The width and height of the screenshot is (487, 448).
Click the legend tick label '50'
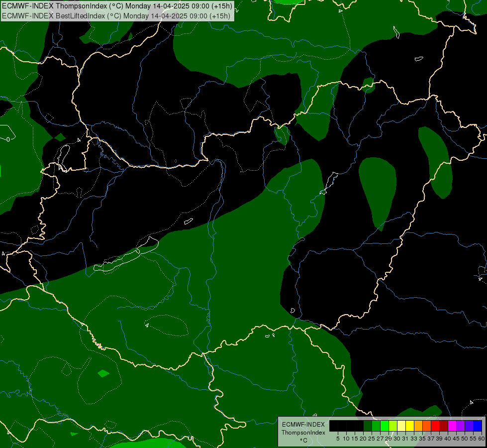pyautogui.click(x=464, y=439)
